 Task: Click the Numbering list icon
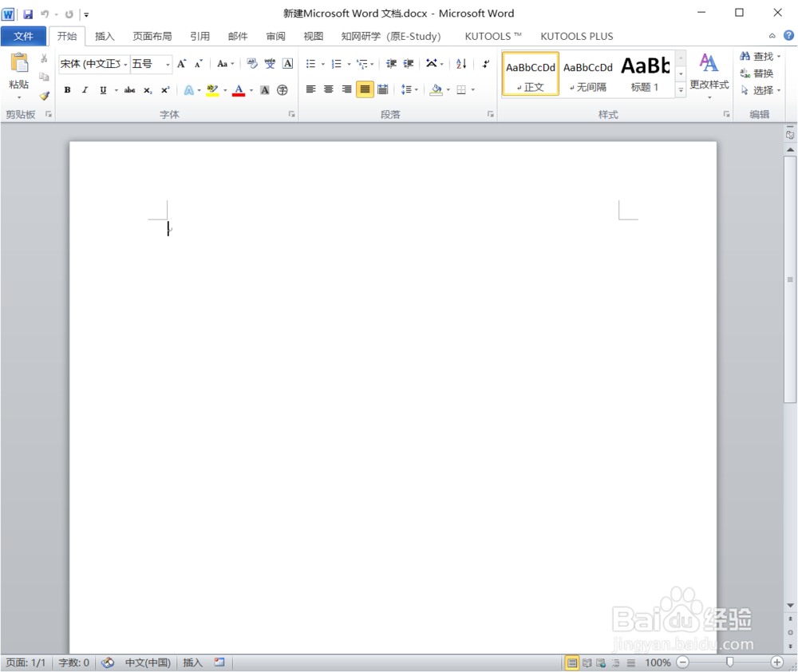coord(337,64)
